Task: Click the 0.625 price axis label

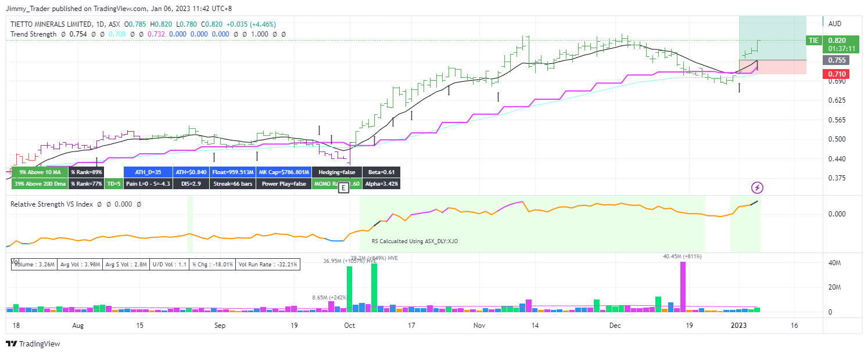Action: (836, 100)
